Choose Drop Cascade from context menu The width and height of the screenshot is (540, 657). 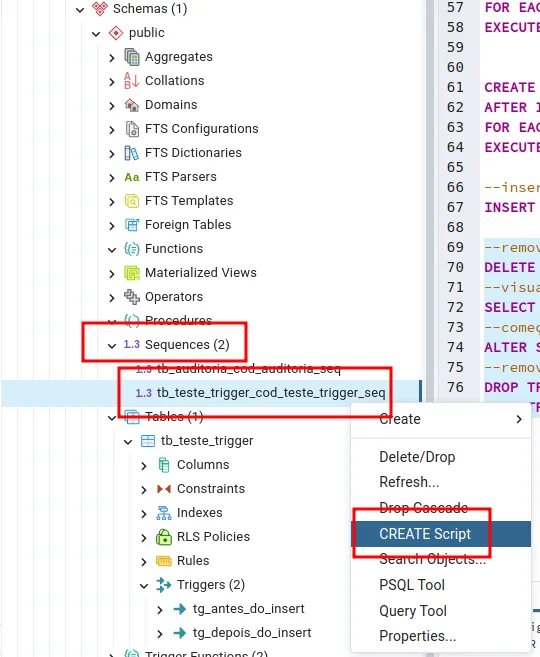pyautogui.click(x=441, y=508)
